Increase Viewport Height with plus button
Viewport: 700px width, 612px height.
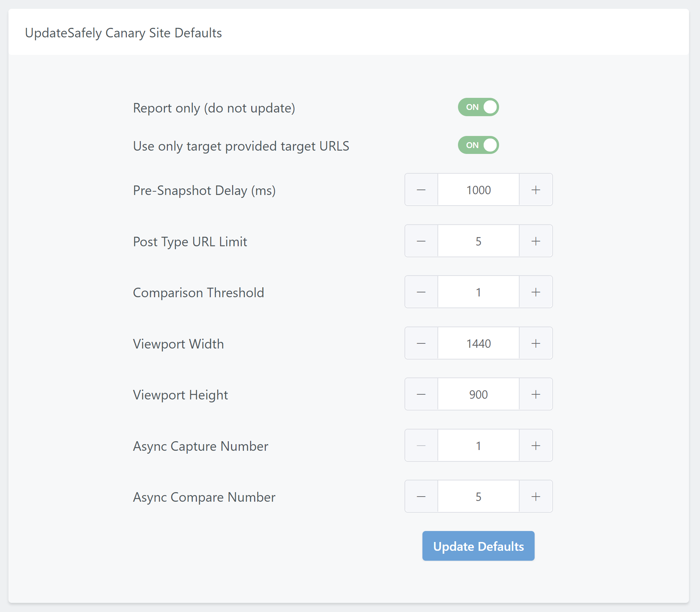pyautogui.click(x=536, y=394)
